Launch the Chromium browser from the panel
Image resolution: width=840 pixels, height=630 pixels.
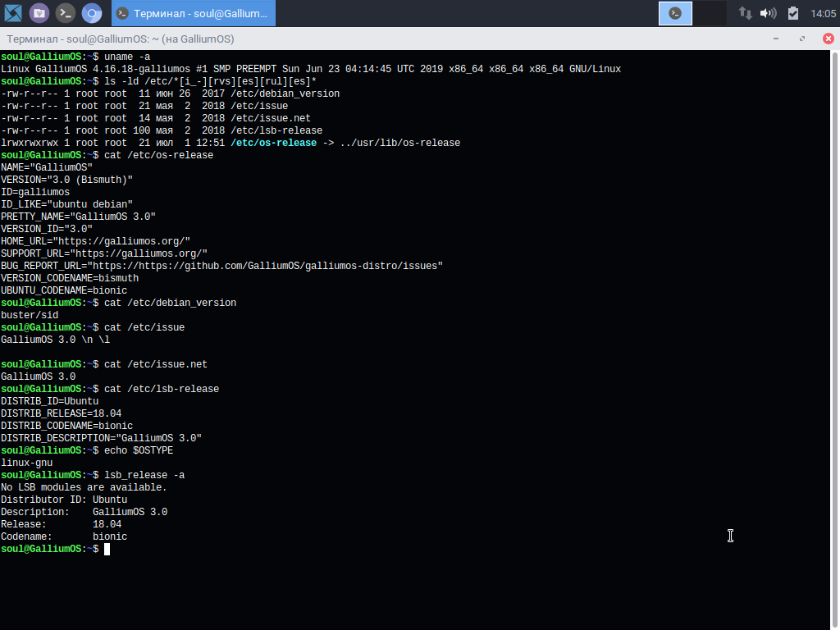[x=92, y=13]
